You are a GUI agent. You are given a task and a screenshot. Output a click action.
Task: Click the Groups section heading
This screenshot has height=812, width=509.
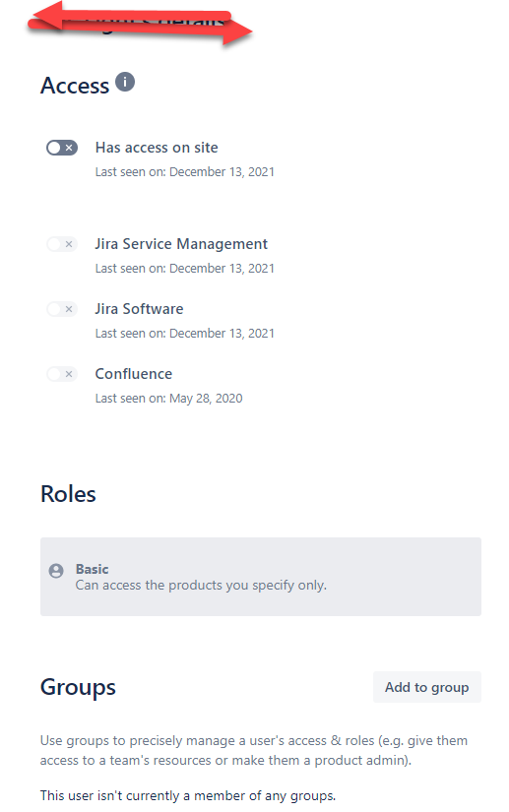tap(78, 688)
